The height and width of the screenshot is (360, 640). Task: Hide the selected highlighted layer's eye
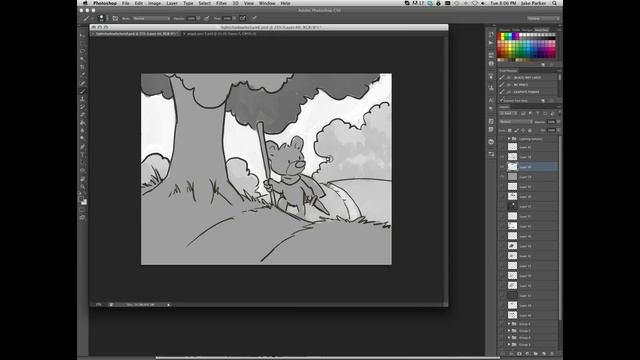502,167
